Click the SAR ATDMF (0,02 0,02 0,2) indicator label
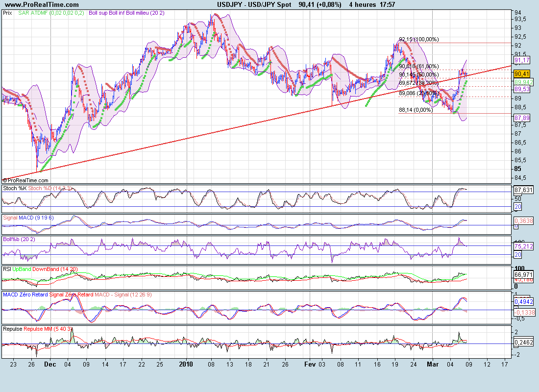 click(x=51, y=13)
